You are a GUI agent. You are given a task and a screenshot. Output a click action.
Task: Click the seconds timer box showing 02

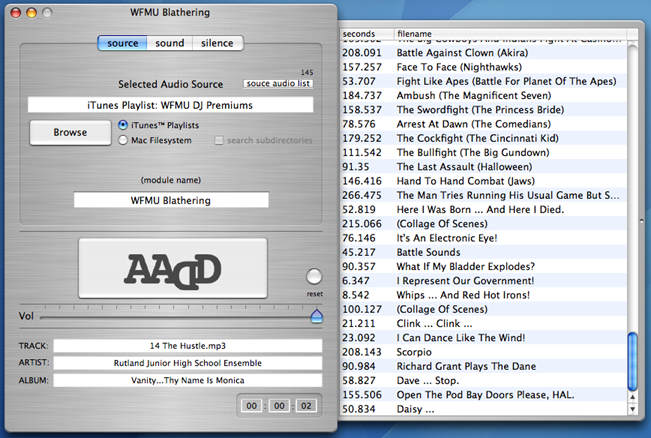click(306, 406)
